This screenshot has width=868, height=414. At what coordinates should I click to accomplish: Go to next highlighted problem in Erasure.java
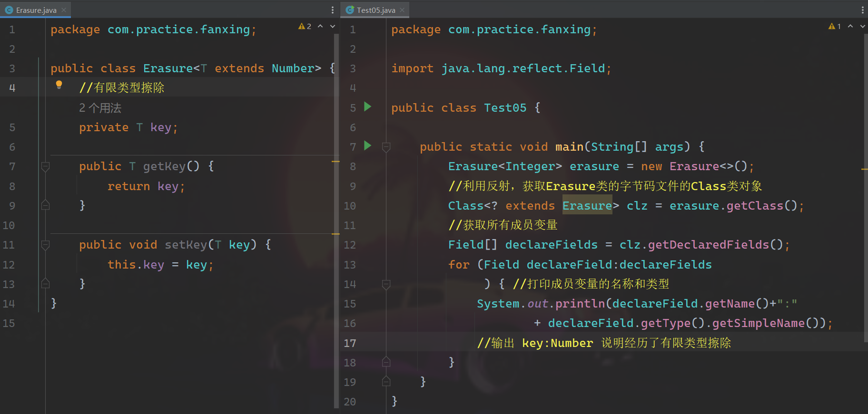pos(333,27)
